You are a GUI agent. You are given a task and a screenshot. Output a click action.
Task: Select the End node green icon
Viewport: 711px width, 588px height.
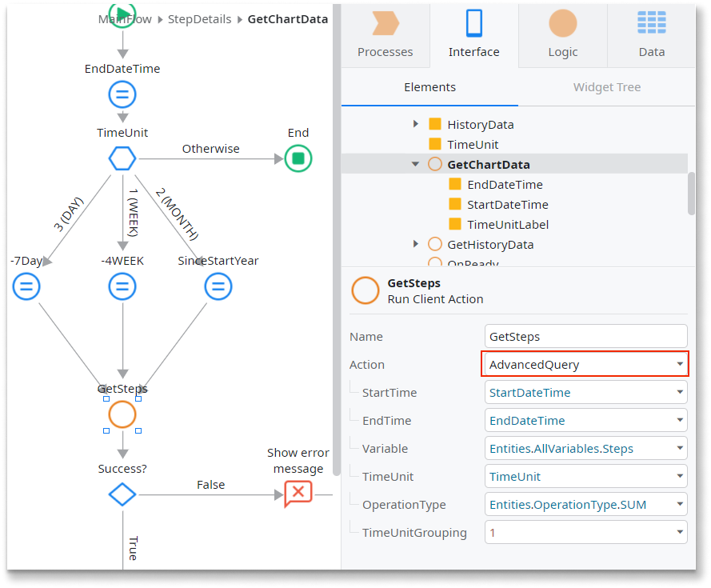(298, 158)
